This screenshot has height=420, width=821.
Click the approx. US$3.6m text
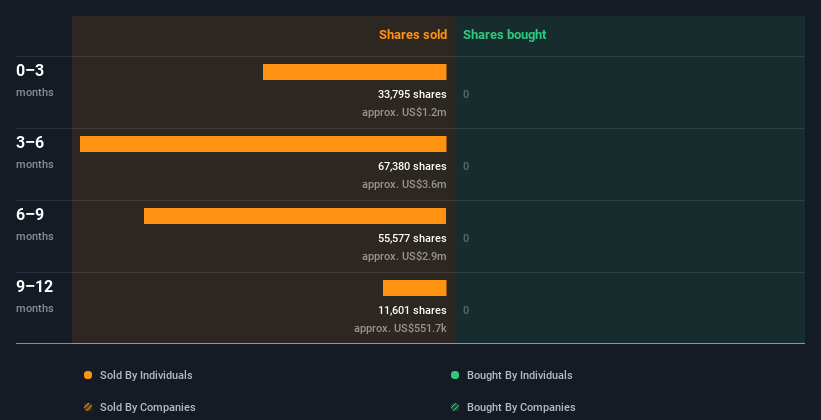point(404,184)
